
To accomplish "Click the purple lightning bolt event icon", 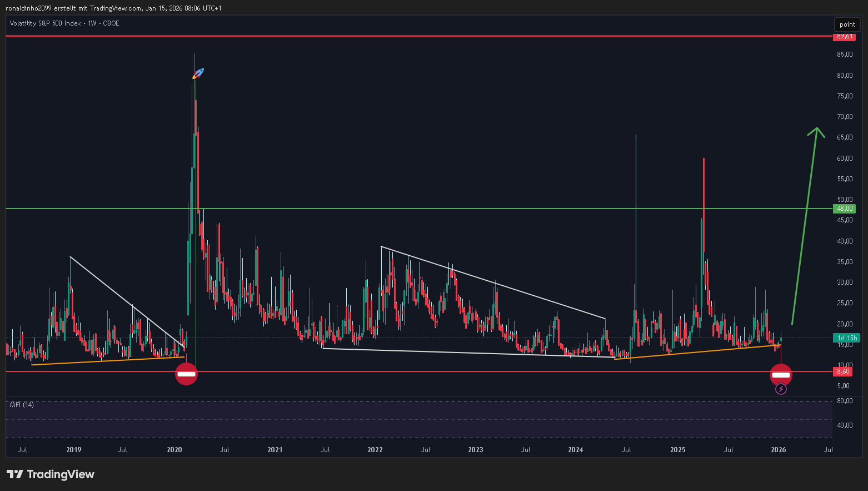I will click(x=781, y=389).
